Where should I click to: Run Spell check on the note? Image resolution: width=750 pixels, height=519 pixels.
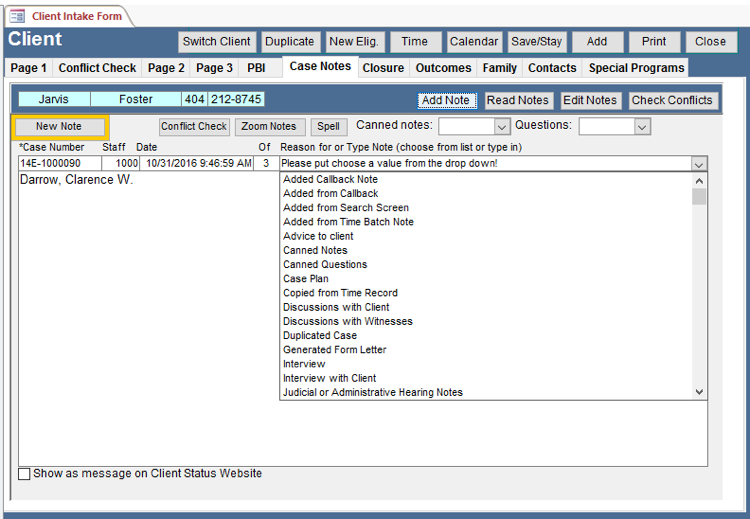click(x=327, y=127)
